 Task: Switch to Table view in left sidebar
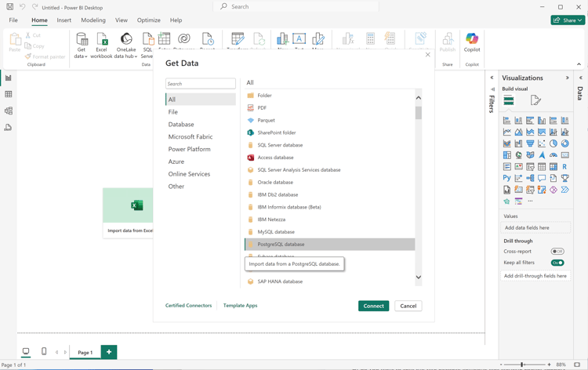point(9,94)
